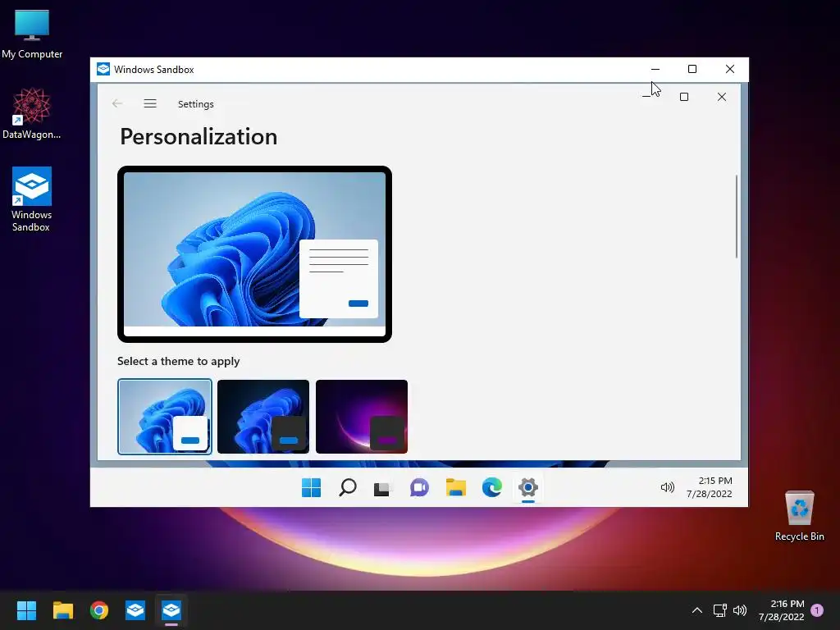The width and height of the screenshot is (840, 630).
Task: Open the host Start menu
Action: [x=26, y=610]
